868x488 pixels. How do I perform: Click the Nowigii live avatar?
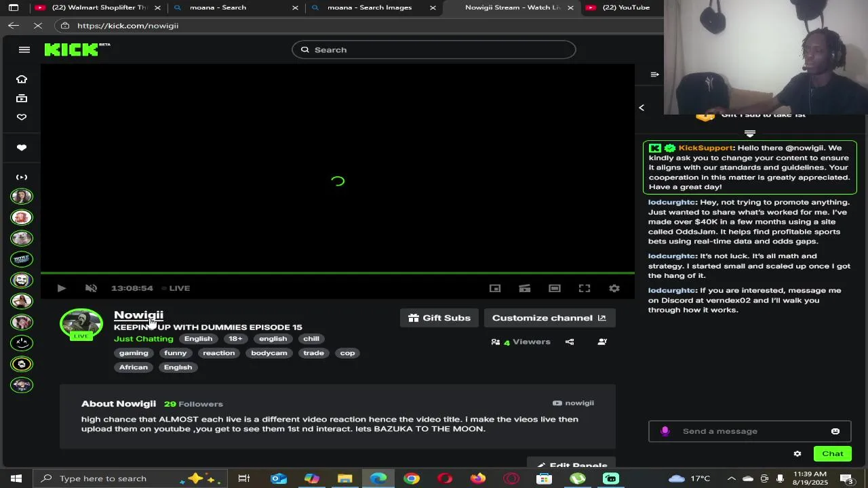tap(81, 324)
